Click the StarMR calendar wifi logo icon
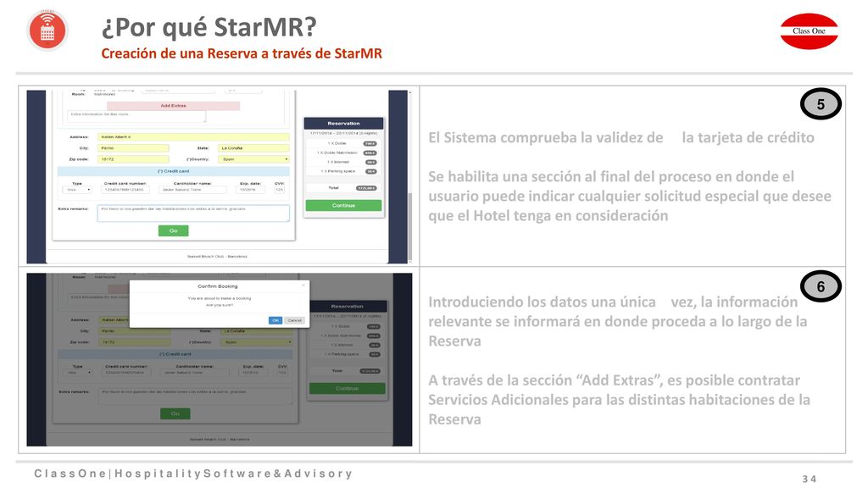 click(47, 30)
